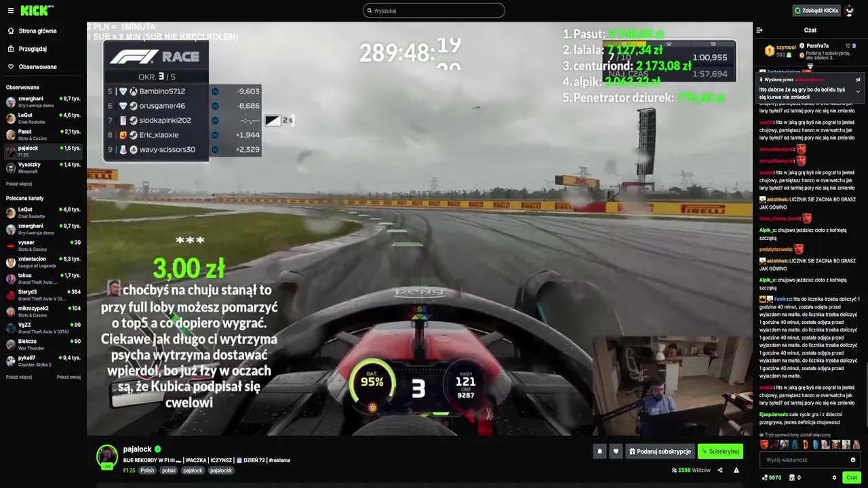This screenshot has width=868, height=488.
Task: Click the Zdobądź KICKs button
Action: 816,11
